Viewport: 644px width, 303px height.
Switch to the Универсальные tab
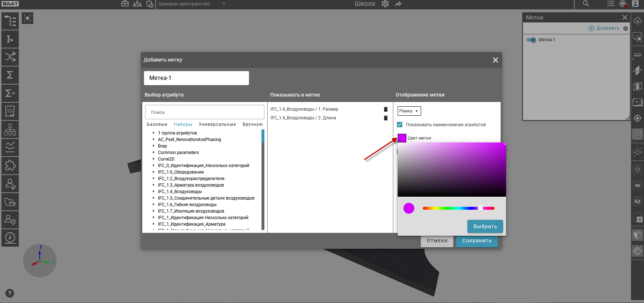[217, 124]
